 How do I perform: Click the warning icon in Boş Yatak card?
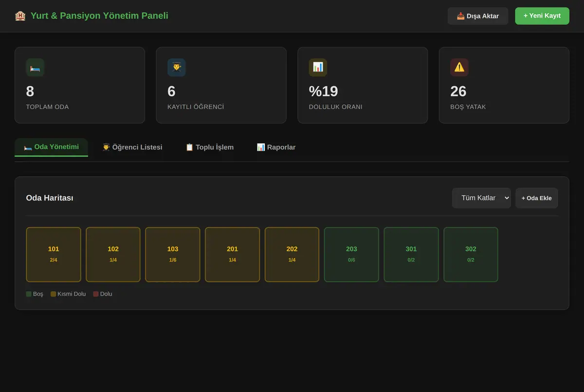click(x=459, y=68)
